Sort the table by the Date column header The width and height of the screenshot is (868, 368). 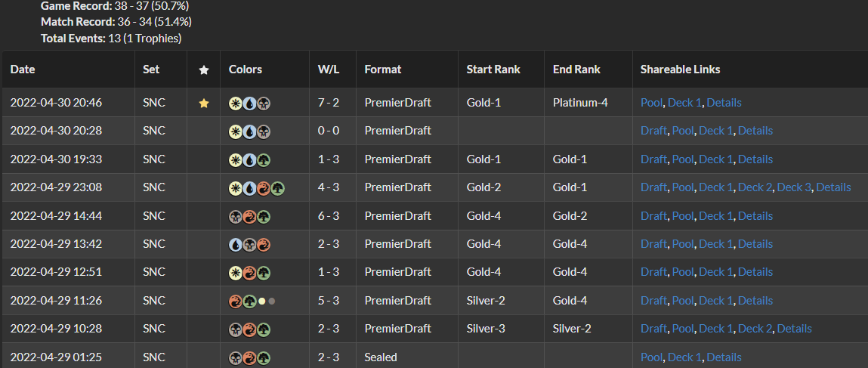[23, 70]
